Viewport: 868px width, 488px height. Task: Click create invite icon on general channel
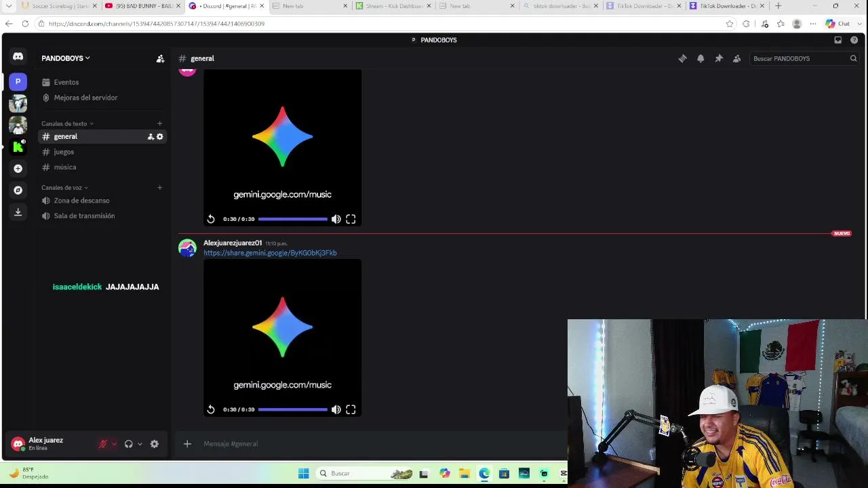click(x=151, y=137)
